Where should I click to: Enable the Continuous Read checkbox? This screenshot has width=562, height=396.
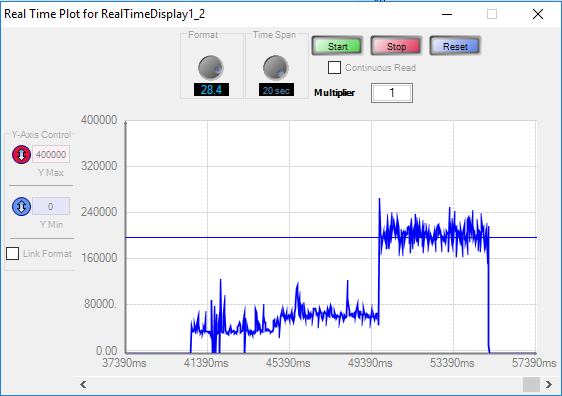point(334,67)
